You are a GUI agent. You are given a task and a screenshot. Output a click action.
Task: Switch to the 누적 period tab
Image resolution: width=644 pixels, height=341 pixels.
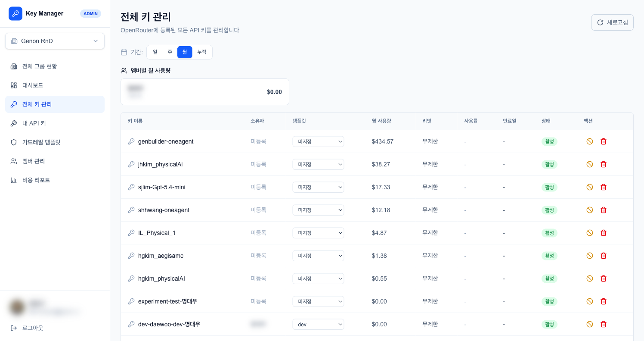pos(201,52)
